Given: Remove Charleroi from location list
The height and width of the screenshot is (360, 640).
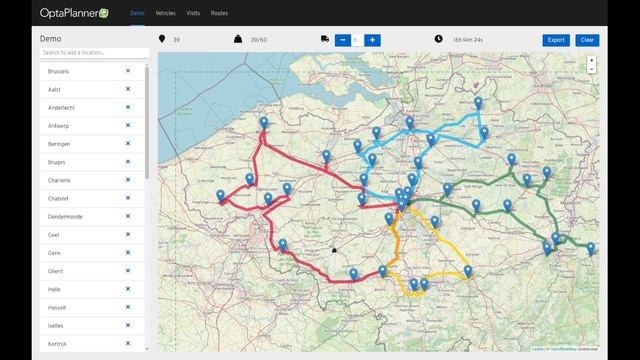Looking at the screenshot, I should [128, 180].
